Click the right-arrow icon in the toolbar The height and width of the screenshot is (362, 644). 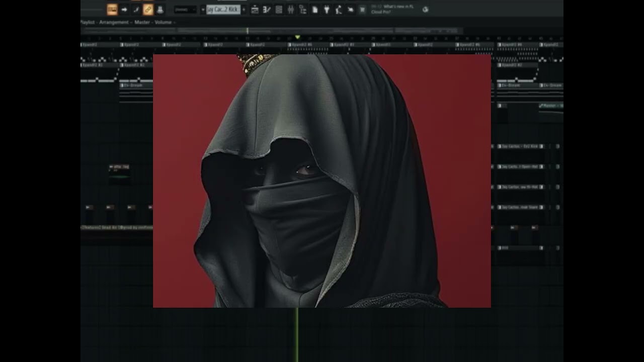[124, 9]
